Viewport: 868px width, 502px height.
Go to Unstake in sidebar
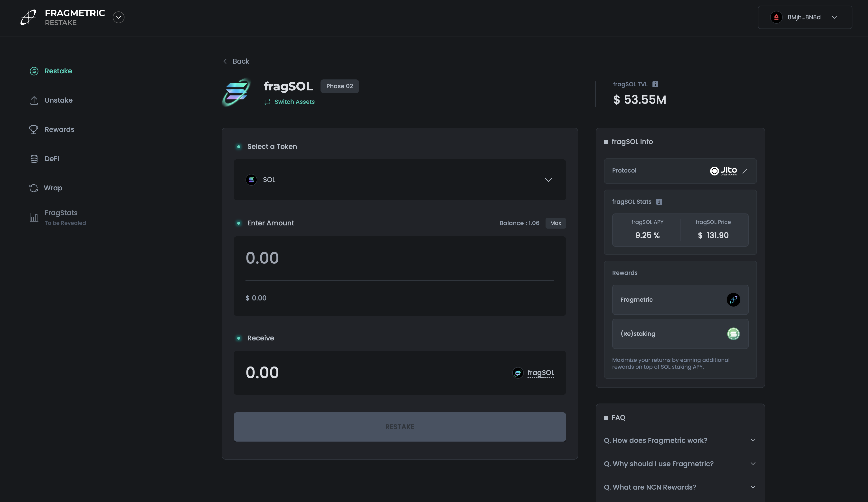point(58,100)
